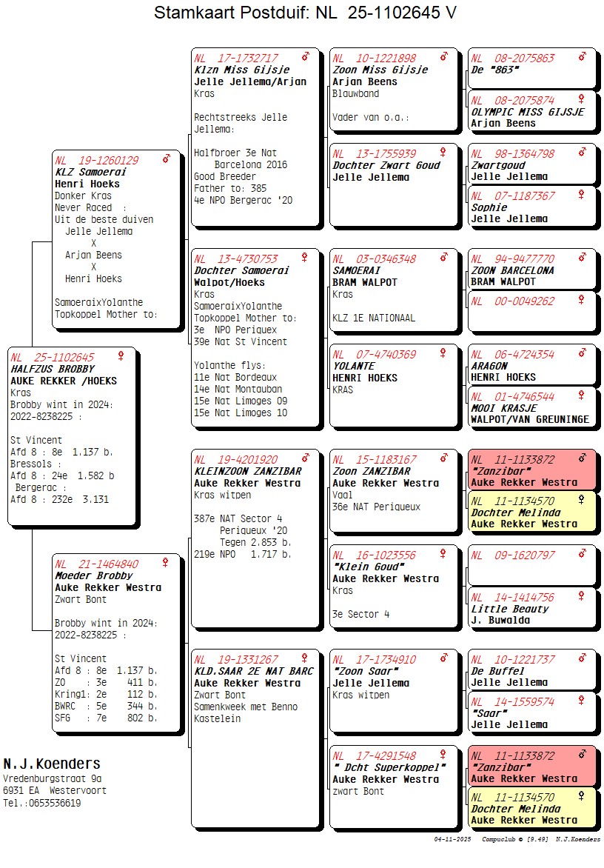The image size is (604, 868).
Task: Select male symbol on KLEINZOON ZANZIBAR card
Action: (x=305, y=459)
